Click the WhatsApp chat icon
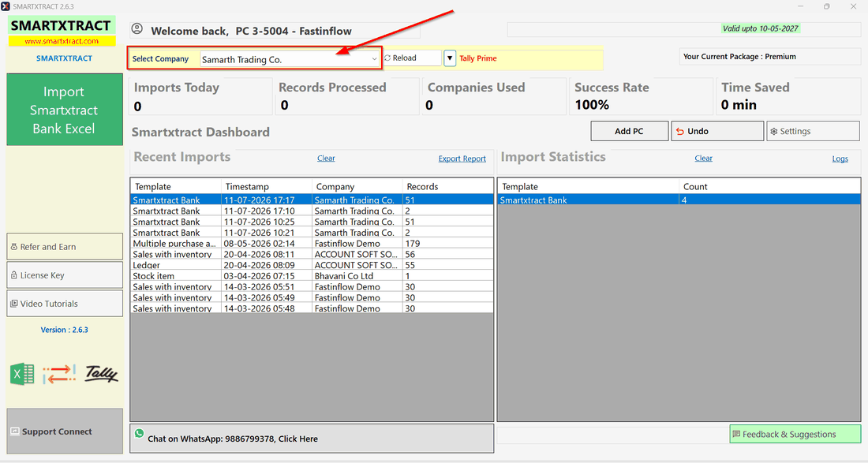This screenshot has height=463, width=868. [x=139, y=434]
